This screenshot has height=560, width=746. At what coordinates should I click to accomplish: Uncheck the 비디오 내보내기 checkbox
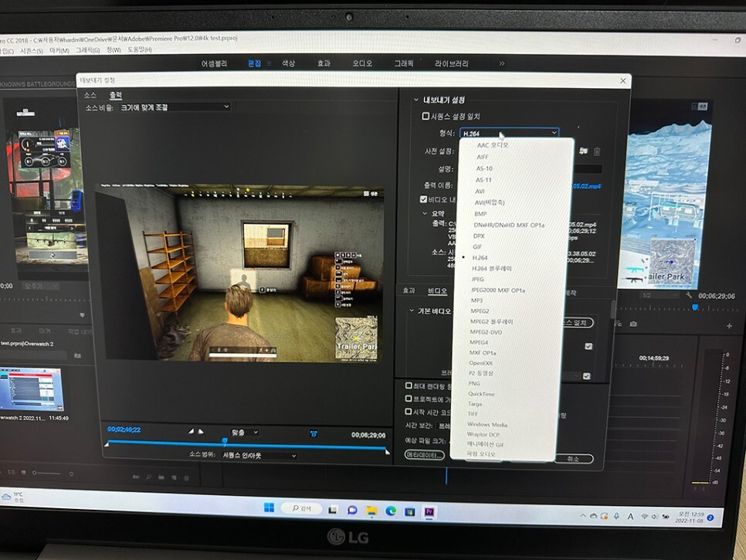[x=423, y=199]
